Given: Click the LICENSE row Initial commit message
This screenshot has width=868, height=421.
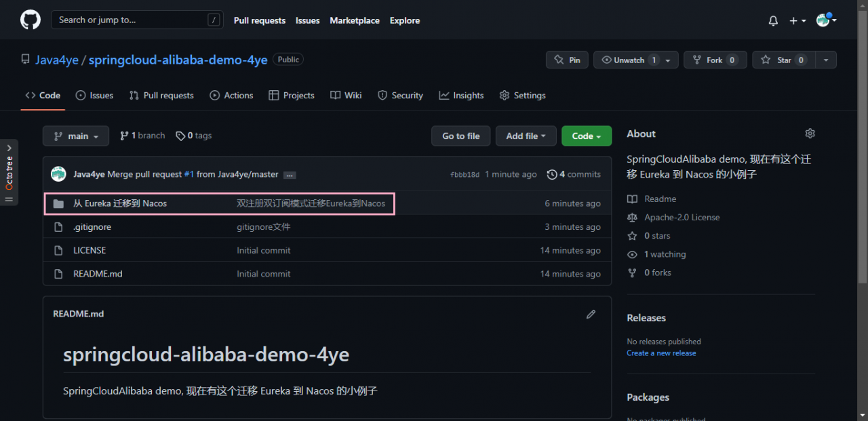Looking at the screenshot, I should pyautogui.click(x=264, y=250).
